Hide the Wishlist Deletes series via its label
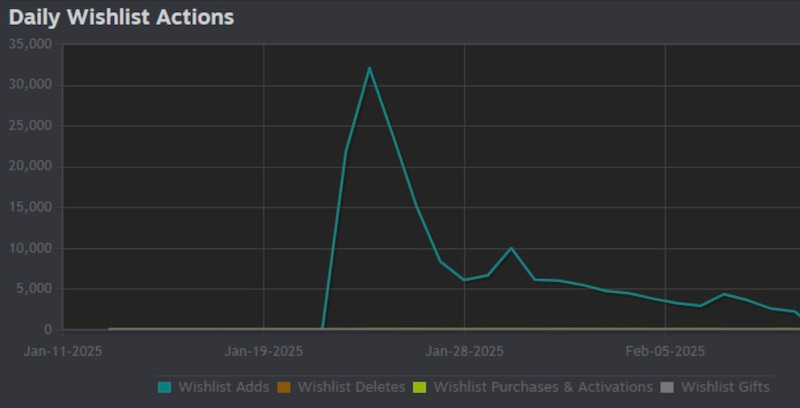 click(351, 387)
